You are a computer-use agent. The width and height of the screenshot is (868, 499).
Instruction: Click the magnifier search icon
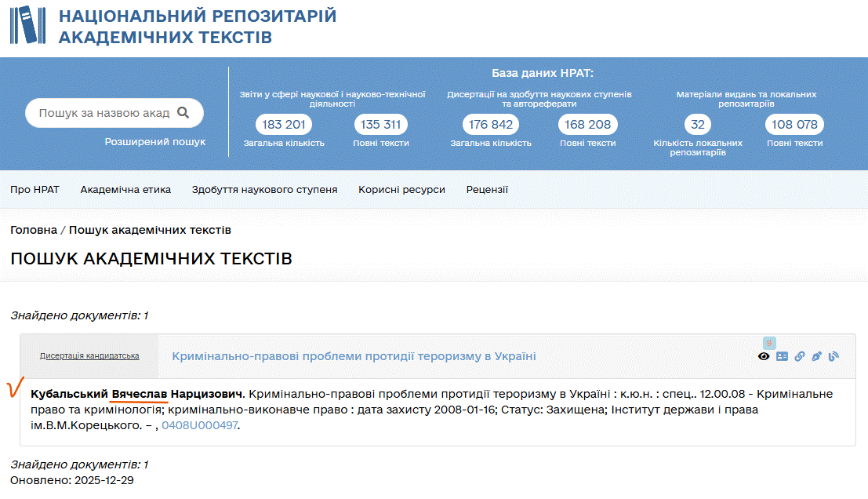183,113
